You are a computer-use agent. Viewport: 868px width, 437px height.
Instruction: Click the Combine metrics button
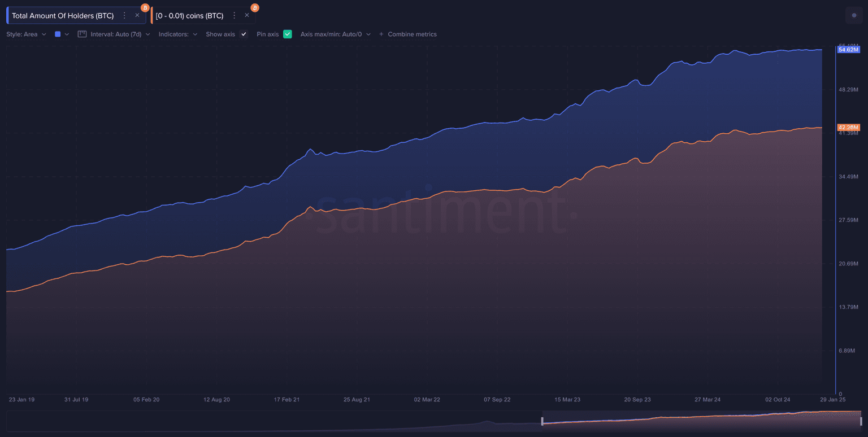(x=412, y=34)
